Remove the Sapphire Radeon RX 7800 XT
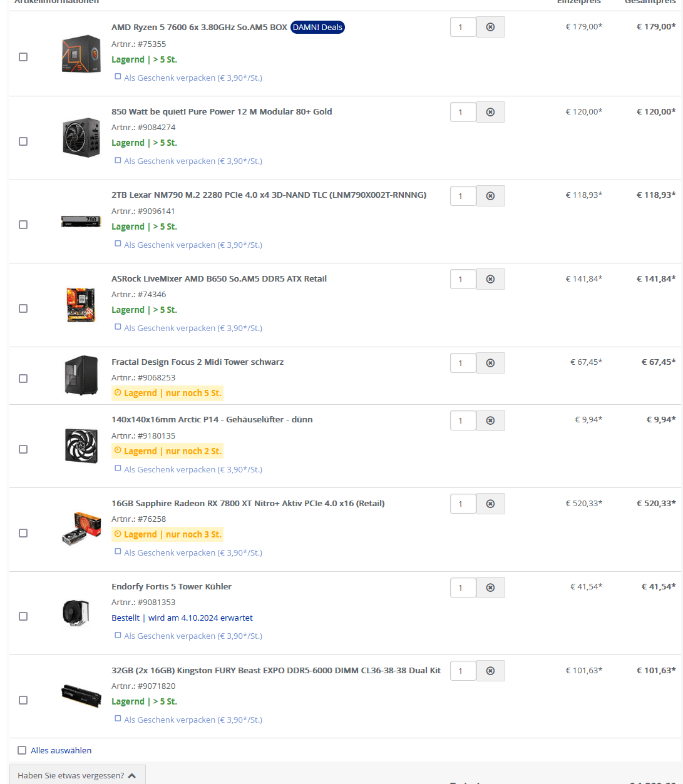Viewport: 683px width, 784px height. click(x=490, y=504)
